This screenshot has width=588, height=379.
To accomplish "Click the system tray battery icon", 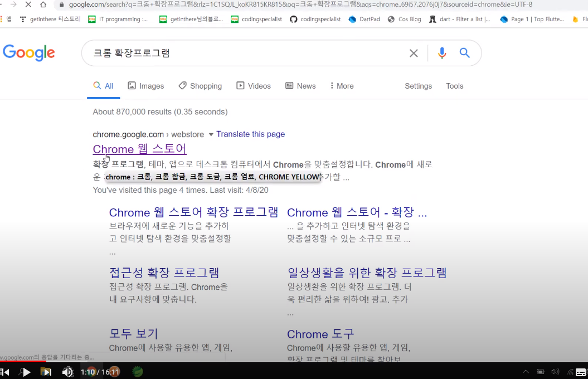I will [x=541, y=372].
